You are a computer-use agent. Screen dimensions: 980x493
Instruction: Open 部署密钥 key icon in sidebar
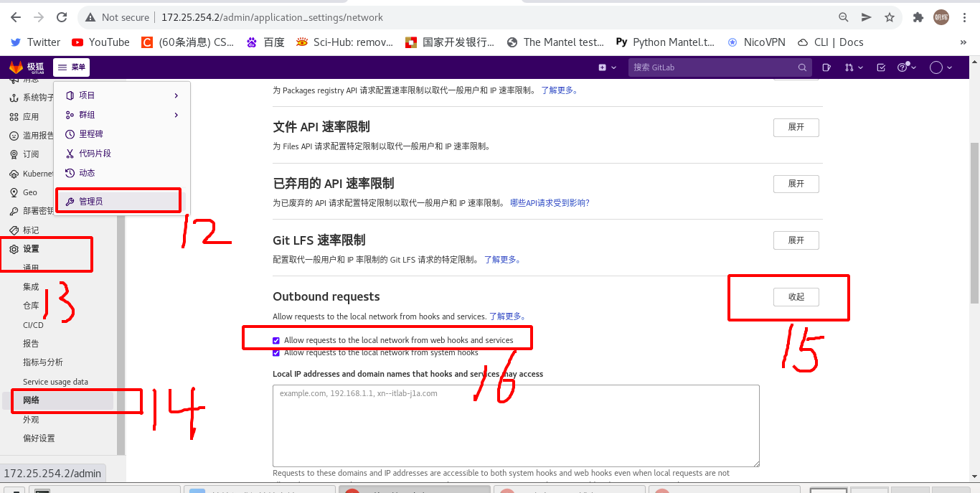click(x=14, y=211)
